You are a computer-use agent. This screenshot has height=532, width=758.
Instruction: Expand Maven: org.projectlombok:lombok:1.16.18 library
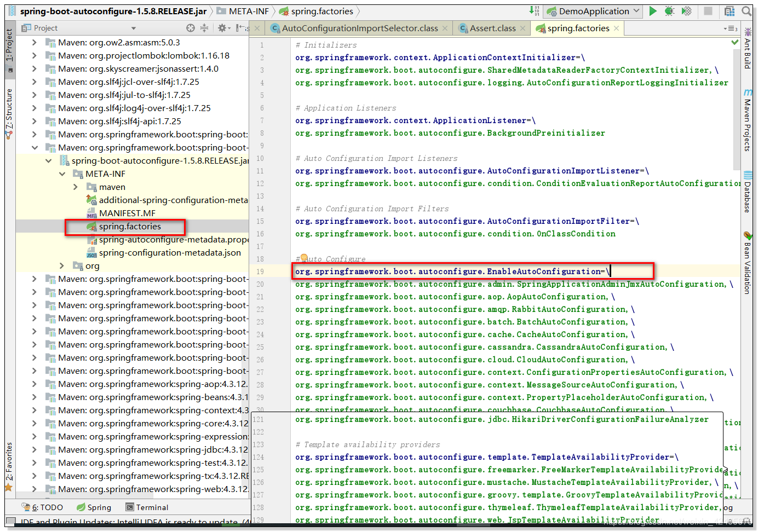click(35, 55)
